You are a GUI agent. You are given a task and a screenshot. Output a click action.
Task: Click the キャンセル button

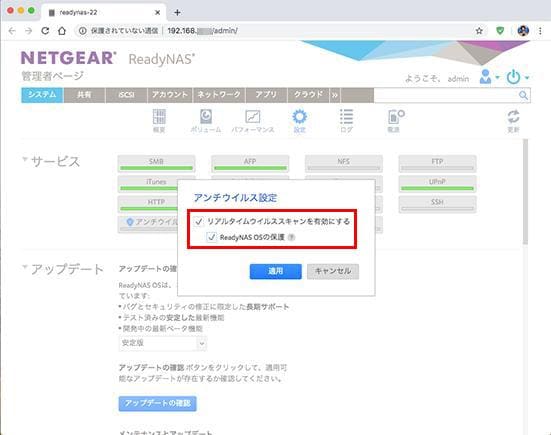333,271
